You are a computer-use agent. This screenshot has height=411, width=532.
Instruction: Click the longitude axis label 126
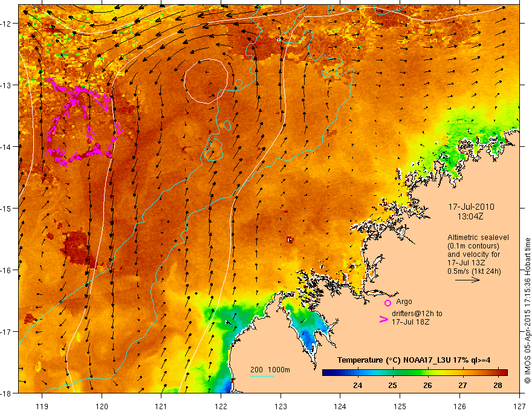459,406
